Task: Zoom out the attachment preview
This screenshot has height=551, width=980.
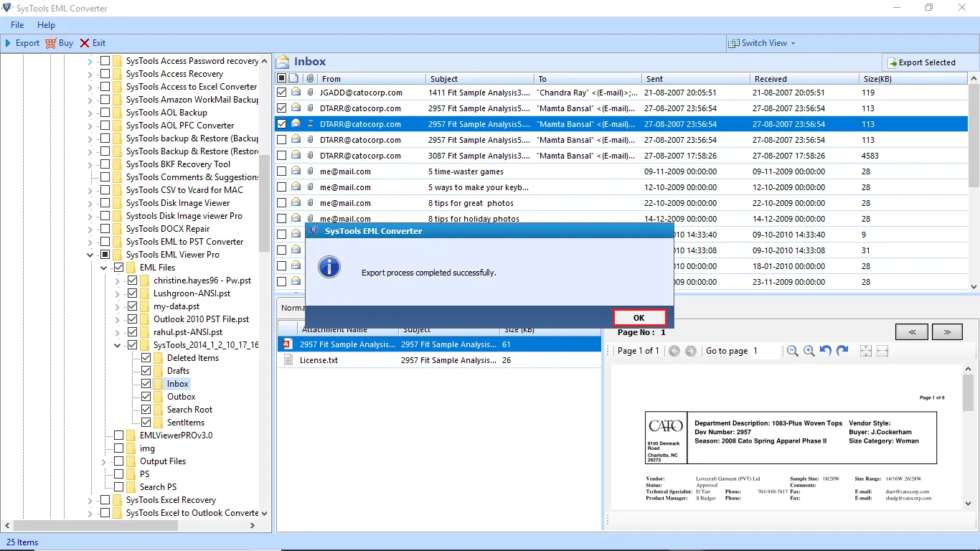Action: coord(792,351)
